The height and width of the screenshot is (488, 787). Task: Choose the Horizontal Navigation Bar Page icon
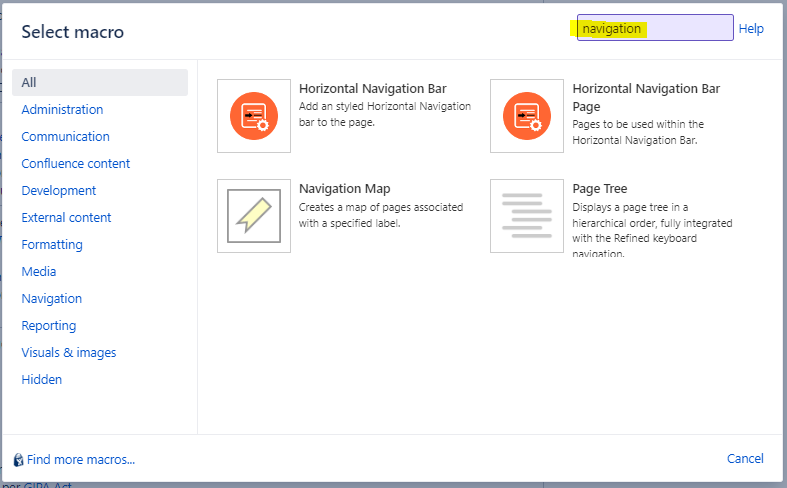coord(527,116)
